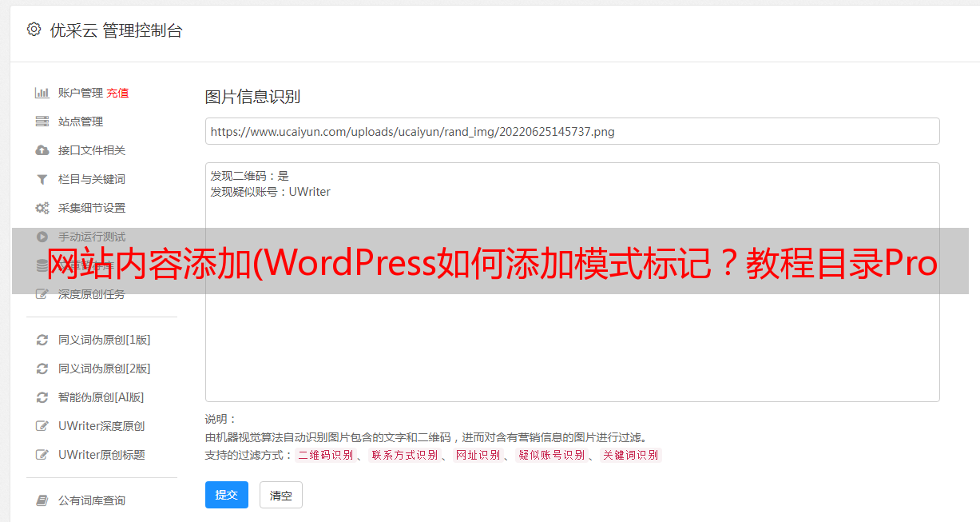Submit with the blue 提交 button

point(227,495)
